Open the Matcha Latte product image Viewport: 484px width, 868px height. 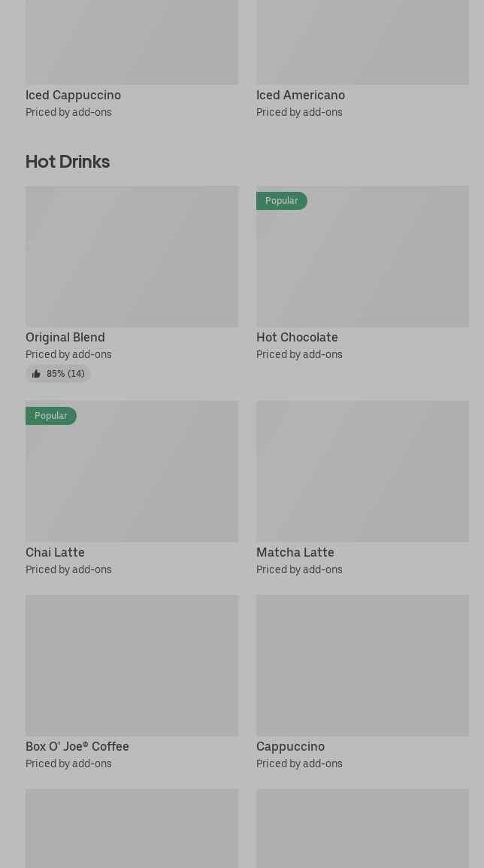(362, 472)
